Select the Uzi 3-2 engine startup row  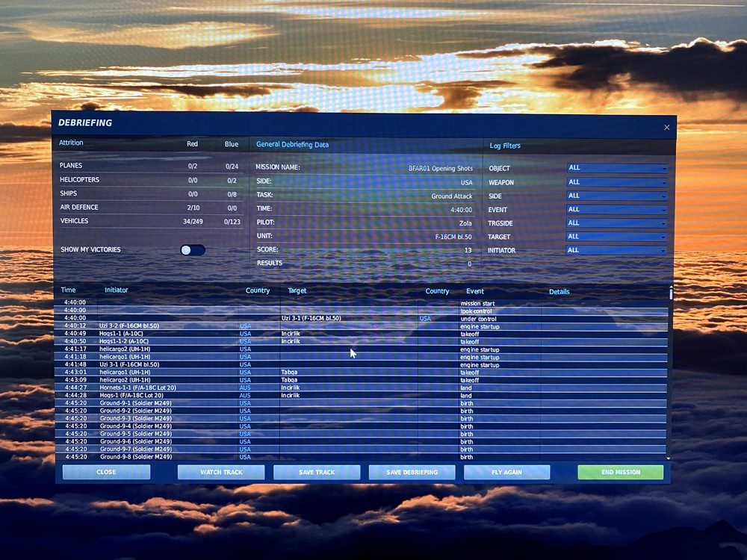[362, 326]
